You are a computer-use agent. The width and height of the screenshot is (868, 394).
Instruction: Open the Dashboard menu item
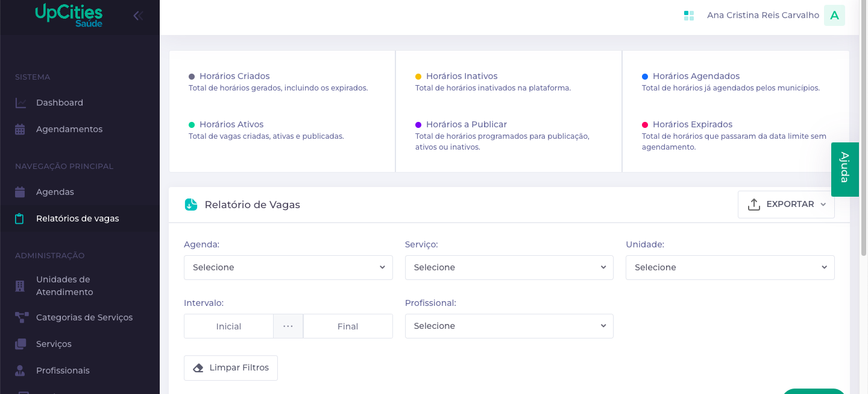[x=80, y=103]
